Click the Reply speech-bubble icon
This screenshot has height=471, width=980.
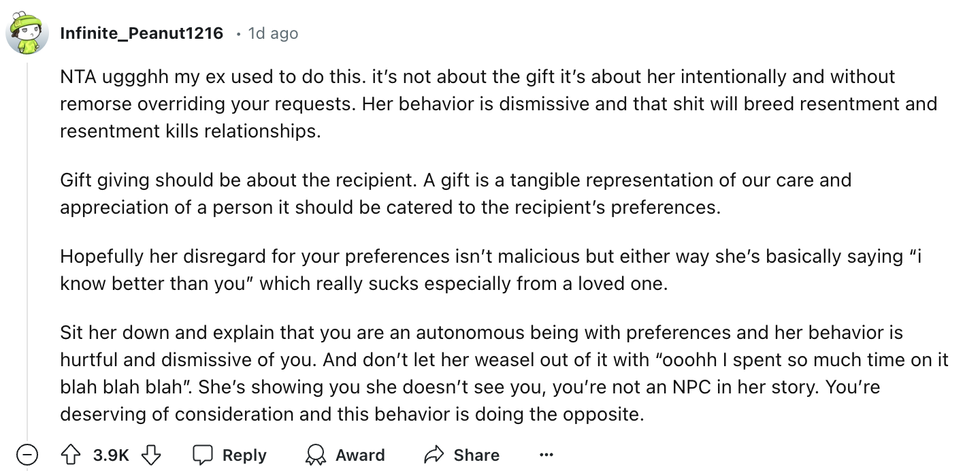point(206,454)
